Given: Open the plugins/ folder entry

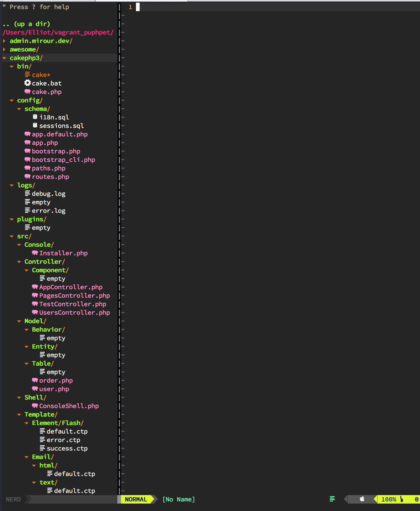Looking at the screenshot, I should click(x=32, y=219).
